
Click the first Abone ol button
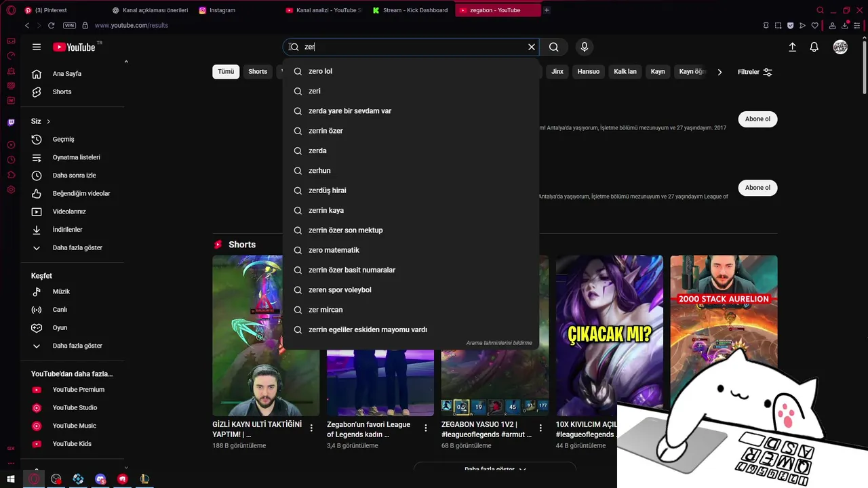[x=757, y=119]
